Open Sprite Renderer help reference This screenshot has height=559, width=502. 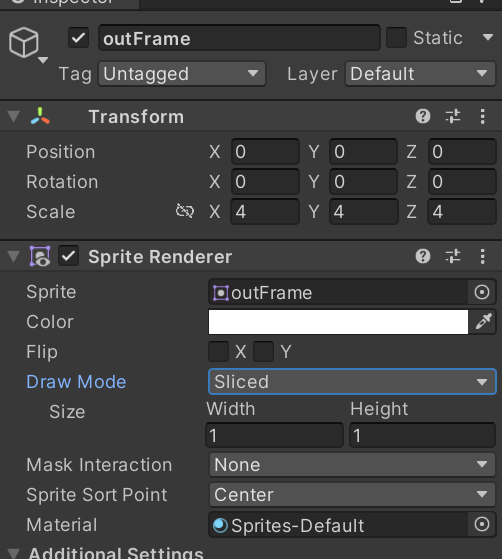[x=423, y=256]
